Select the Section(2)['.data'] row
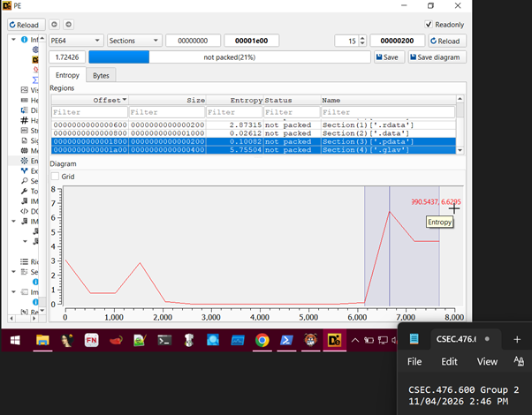 point(254,133)
